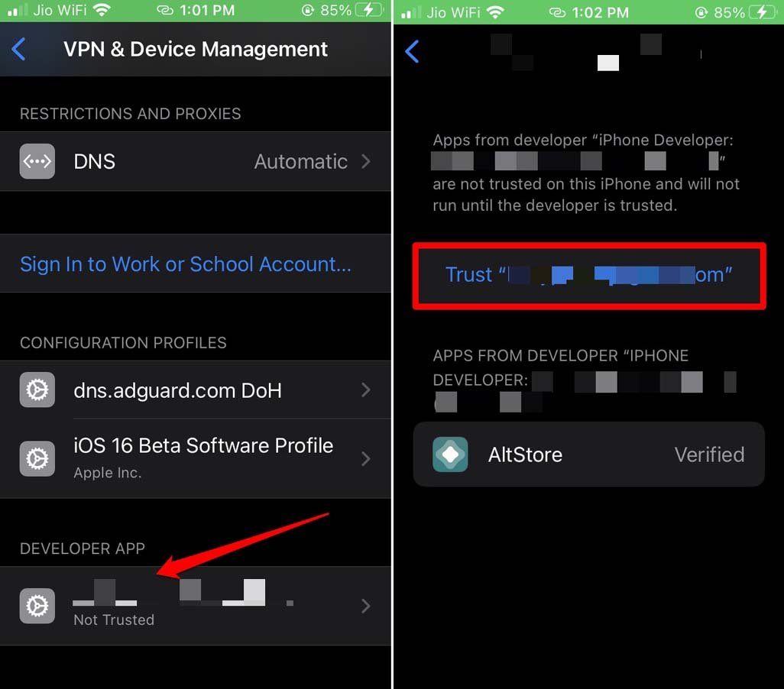
Task: Tap Jio WiFi carrier label on left screen
Action: 60,10
